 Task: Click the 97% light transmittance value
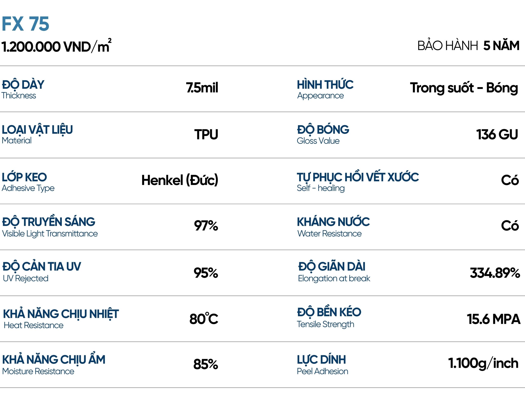click(206, 226)
